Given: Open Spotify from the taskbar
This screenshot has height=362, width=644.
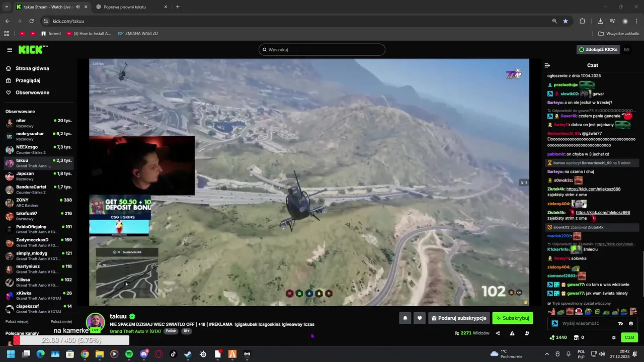Looking at the screenshot, I should click(129, 354).
